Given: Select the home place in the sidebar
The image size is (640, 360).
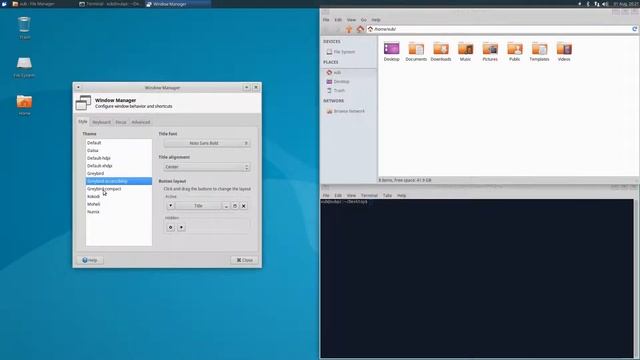Looking at the screenshot, I should [x=349, y=73].
